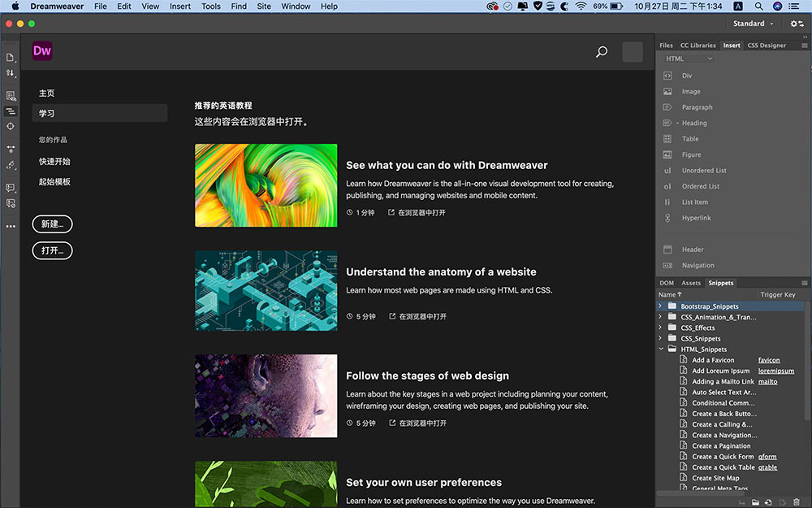Click the Remove Comment icon
The width and height of the screenshot is (812, 508).
(x=11, y=203)
